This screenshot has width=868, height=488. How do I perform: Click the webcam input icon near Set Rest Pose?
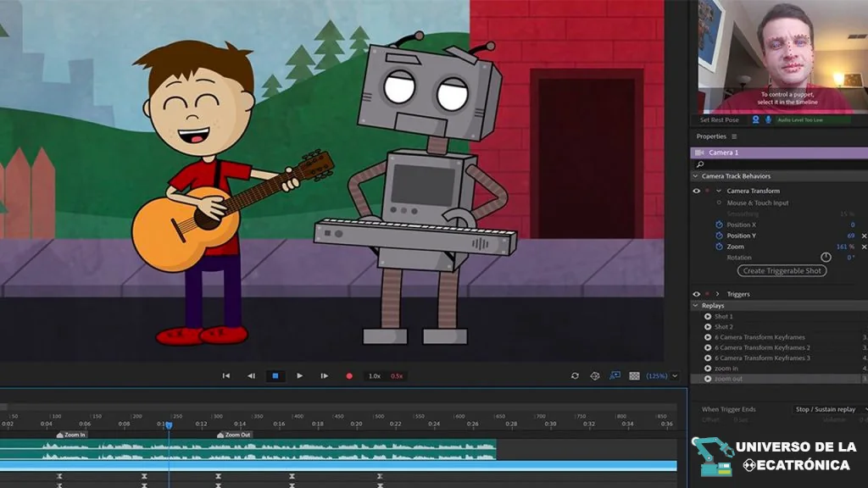pyautogui.click(x=756, y=119)
